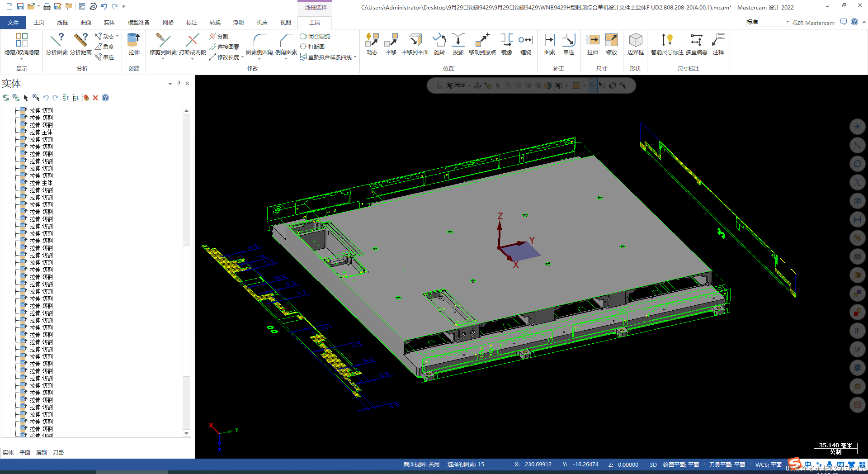Click the tree scrollbar down arrow

186,433
